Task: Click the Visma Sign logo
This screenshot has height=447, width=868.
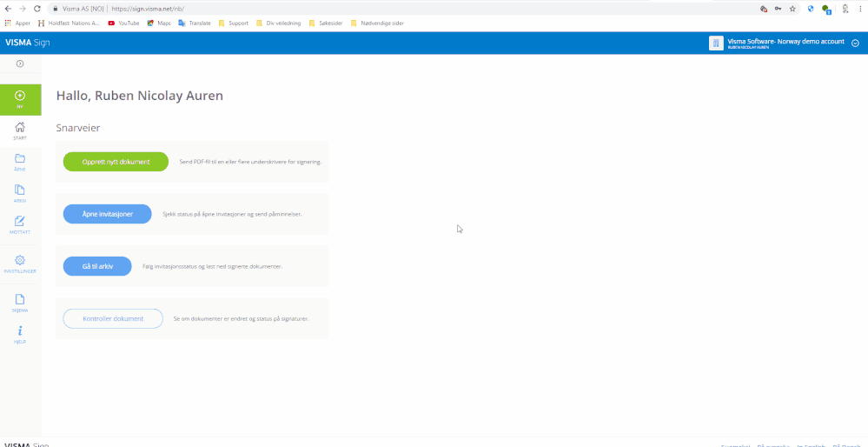Action: coord(28,43)
